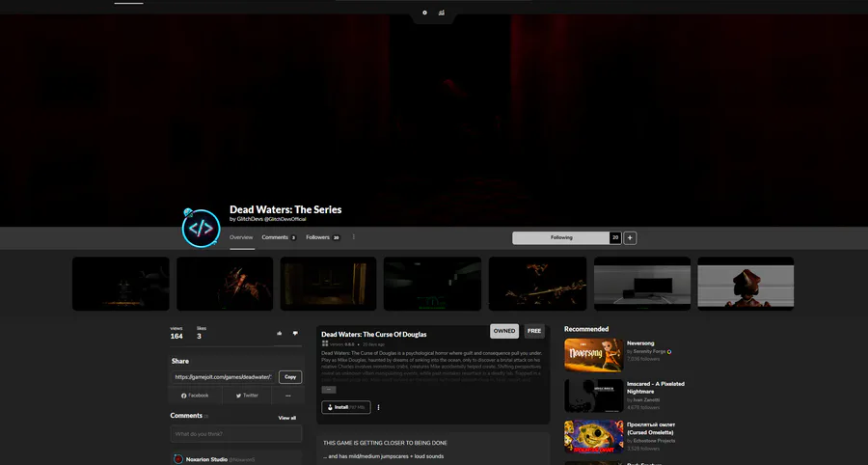Copy the game share URL

290,377
